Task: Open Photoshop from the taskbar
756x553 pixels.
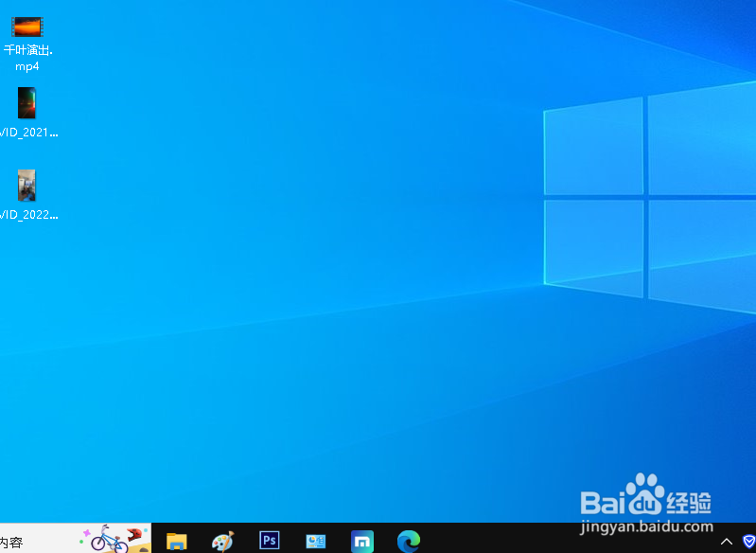Action: click(x=269, y=540)
